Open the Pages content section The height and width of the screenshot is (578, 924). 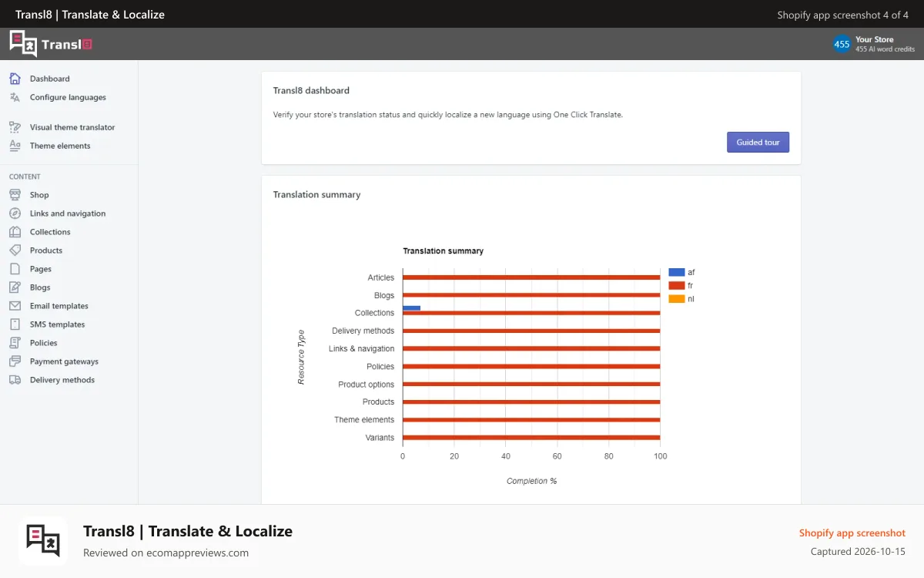[x=41, y=269]
